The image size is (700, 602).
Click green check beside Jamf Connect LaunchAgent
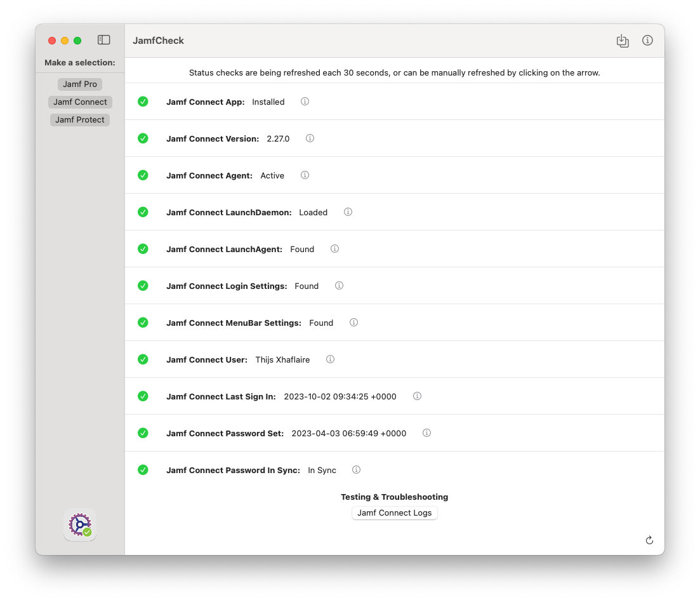143,249
